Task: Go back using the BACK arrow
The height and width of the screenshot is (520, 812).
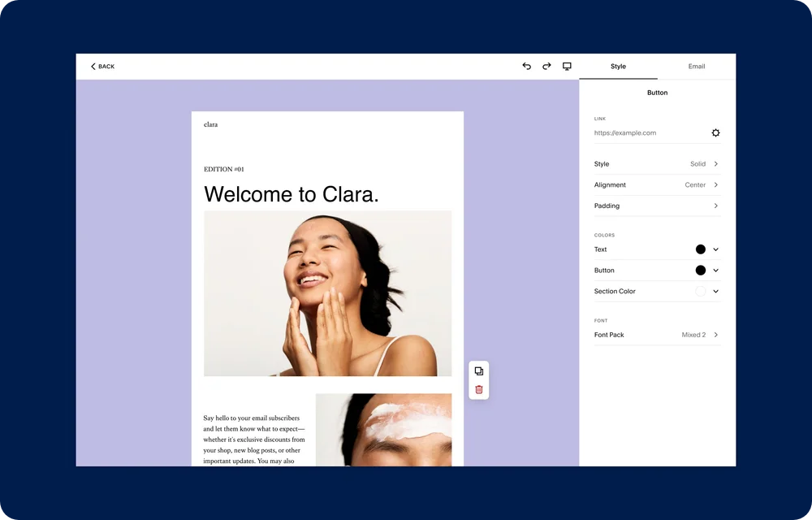Action: [102, 67]
